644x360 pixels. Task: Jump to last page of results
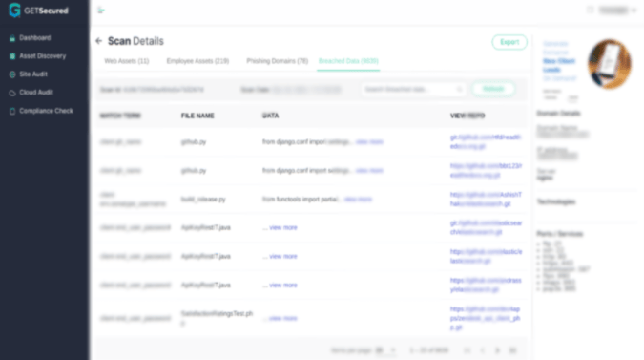point(512,350)
